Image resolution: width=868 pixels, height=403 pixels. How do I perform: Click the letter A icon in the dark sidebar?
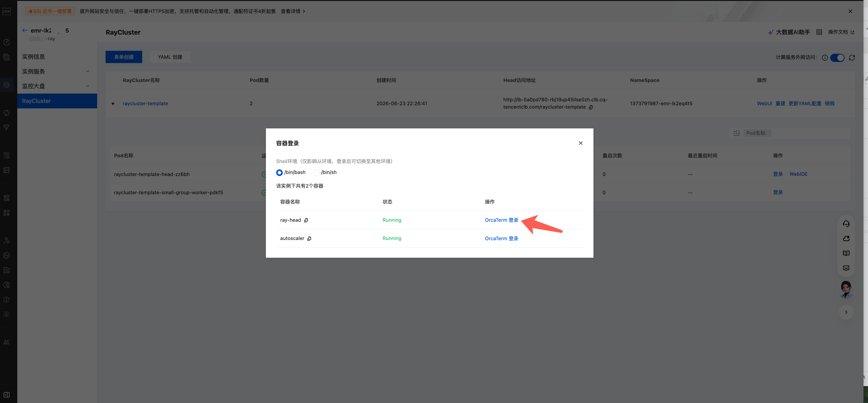6,342
